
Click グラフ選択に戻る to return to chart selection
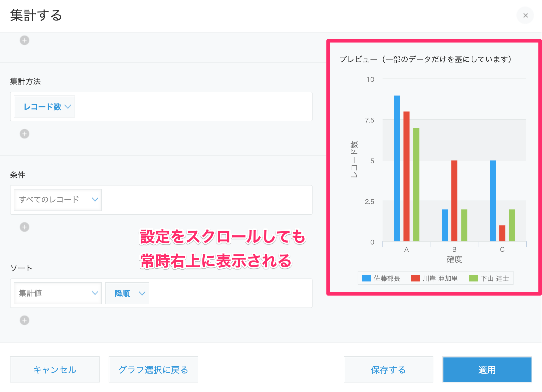pyautogui.click(x=153, y=369)
